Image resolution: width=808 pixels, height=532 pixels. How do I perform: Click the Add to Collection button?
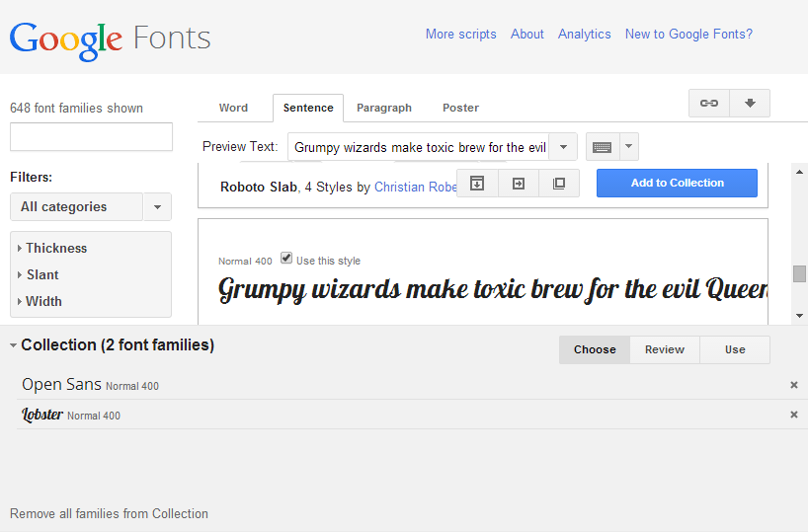tap(677, 183)
